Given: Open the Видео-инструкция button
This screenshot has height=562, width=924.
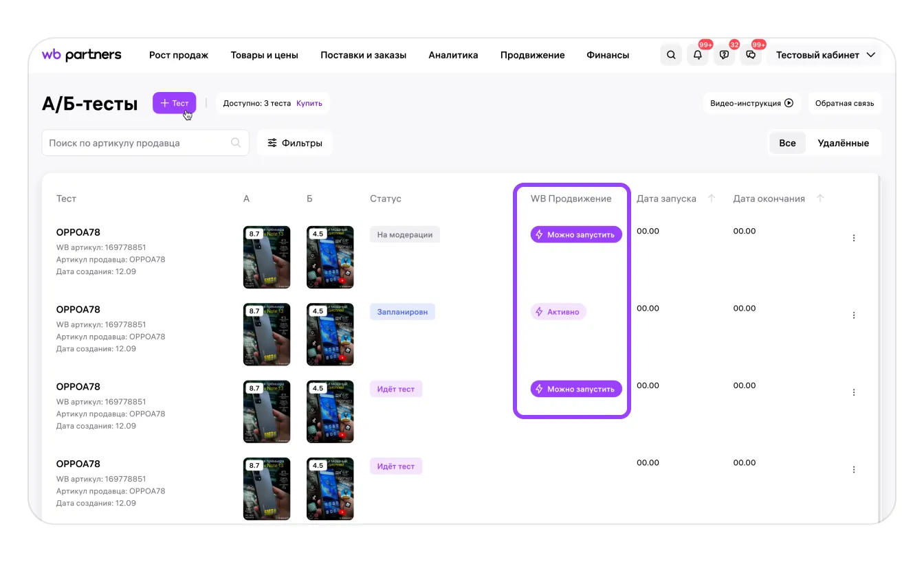Looking at the screenshot, I should 751,103.
